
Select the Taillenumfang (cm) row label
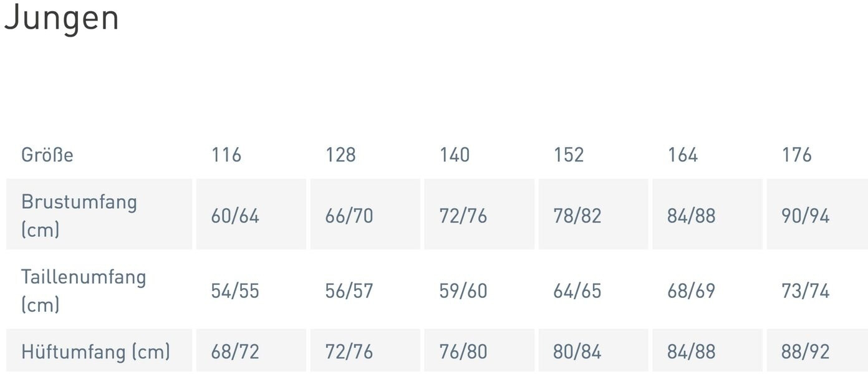84,290
